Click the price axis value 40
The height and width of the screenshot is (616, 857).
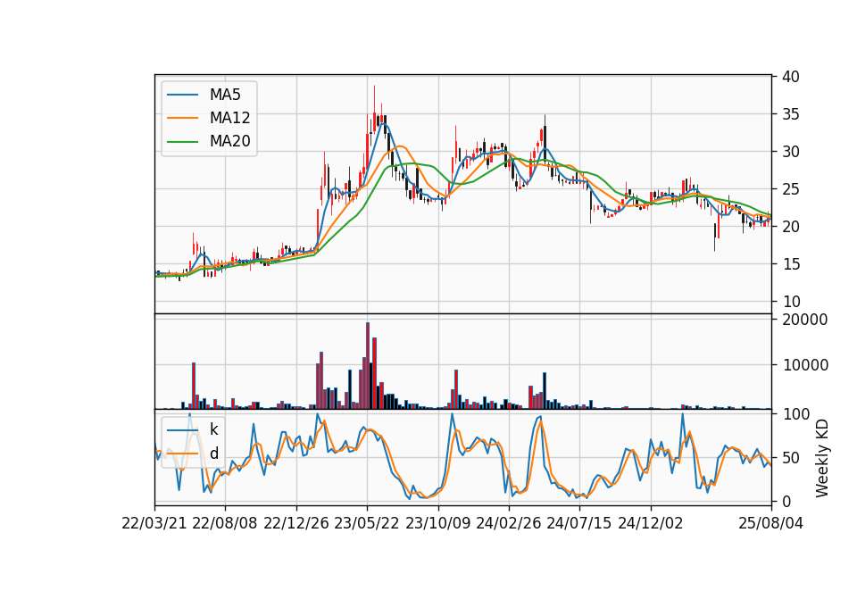[790, 77]
